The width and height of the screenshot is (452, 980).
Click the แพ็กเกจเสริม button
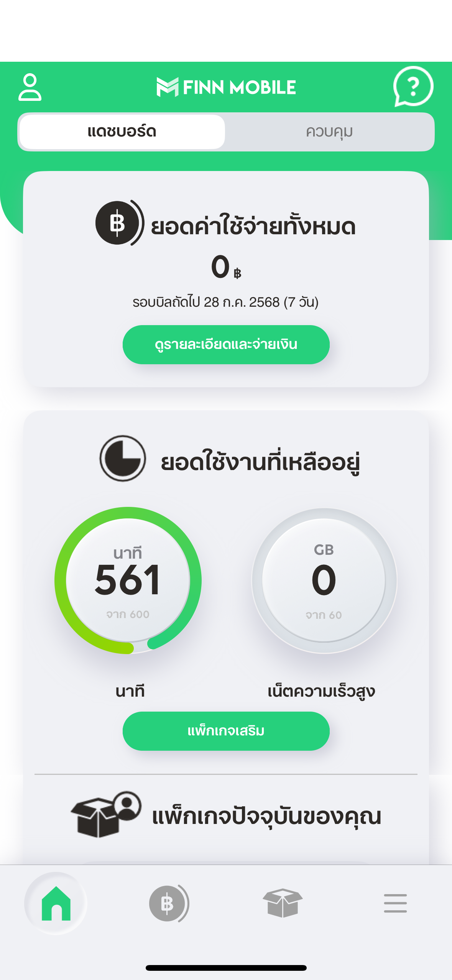[226, 731]
